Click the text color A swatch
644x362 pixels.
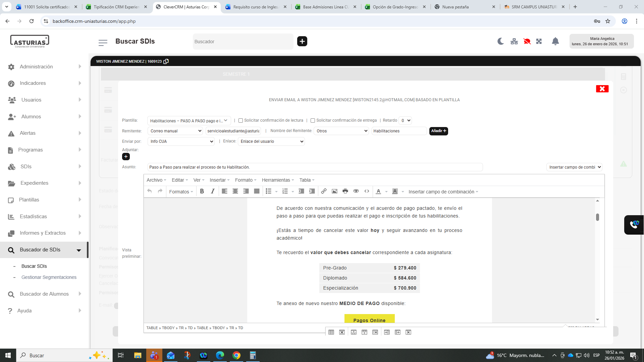click(x=378, y=191)
